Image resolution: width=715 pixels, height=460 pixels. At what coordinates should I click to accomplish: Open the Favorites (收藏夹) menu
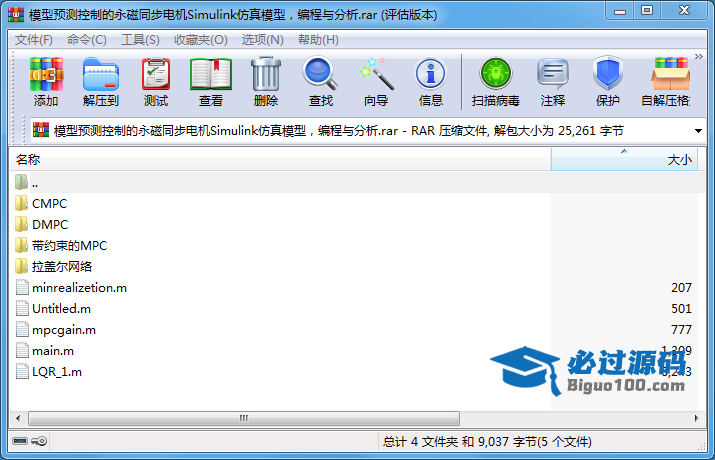coord(201,40)
